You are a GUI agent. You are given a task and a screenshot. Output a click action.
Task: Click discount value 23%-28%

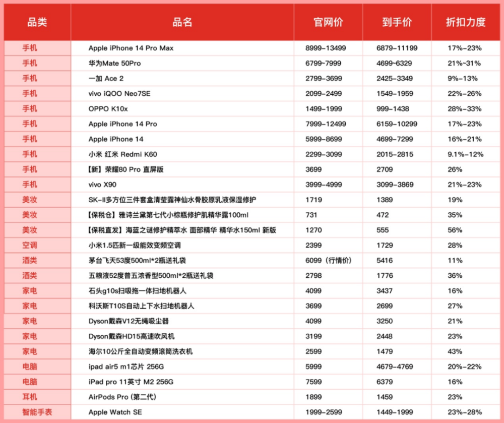pos(465,412)
